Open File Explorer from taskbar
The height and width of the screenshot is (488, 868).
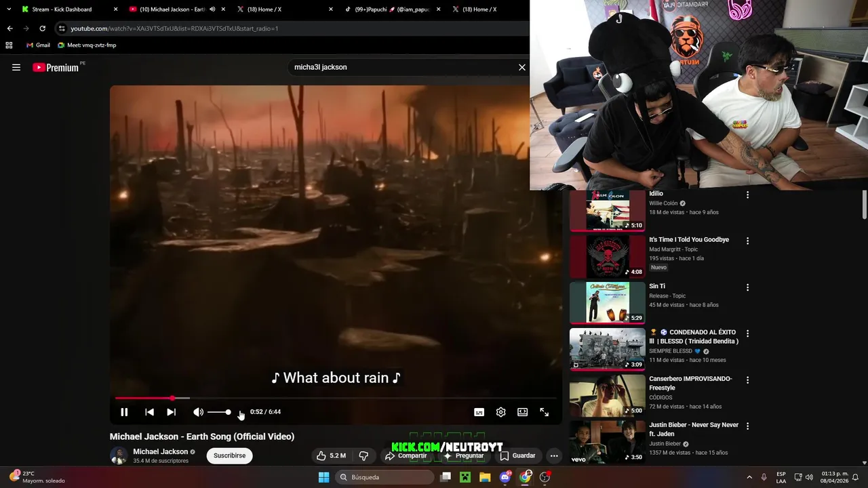point(485,477)
